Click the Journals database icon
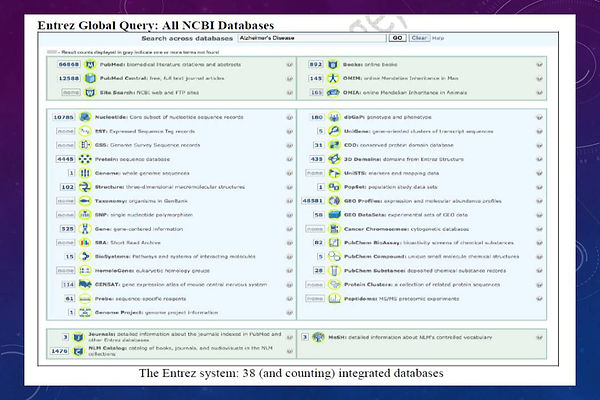The width and height of the screenshot is (600, 400). pos(78,337)
